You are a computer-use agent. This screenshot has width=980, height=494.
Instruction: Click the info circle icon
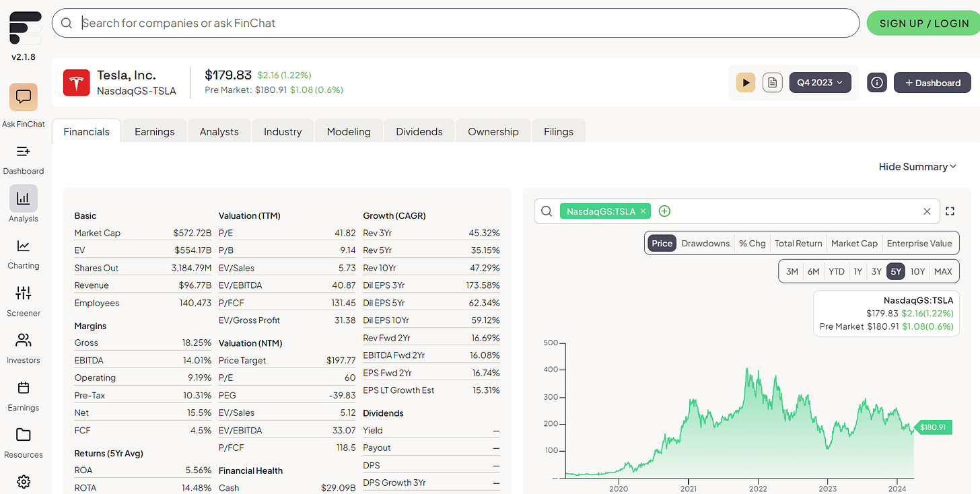pyautogui.click(x=876, y=83)
